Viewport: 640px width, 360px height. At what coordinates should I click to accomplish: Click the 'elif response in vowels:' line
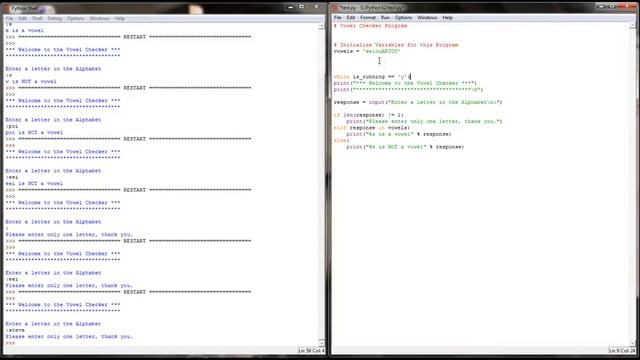(x=372, y=128)
